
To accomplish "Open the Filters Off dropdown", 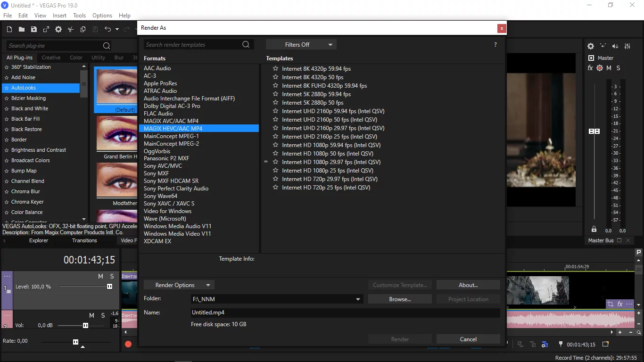I will pos(301,45).
